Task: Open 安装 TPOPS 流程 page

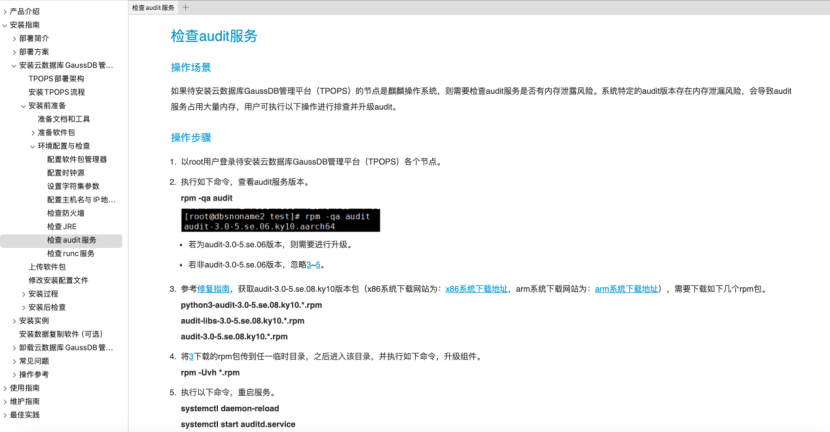Action: coord(57,92)
